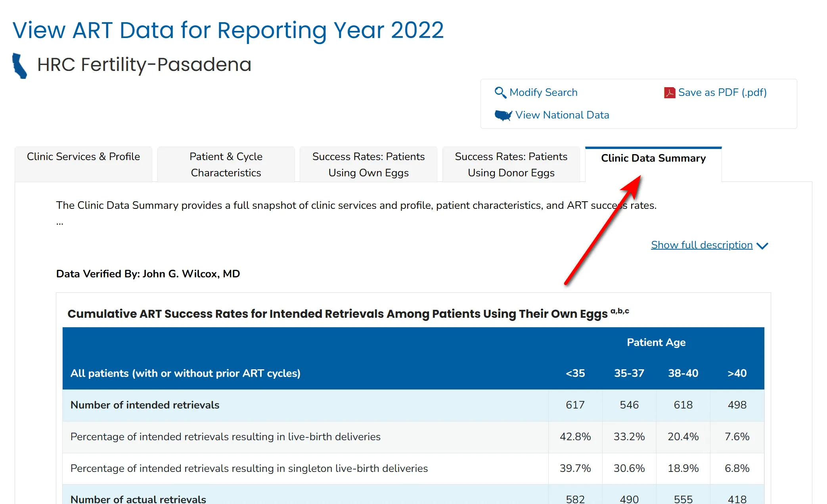The width and height of the screenshot is (827, 504).
Task: Click the 490 actual retrievals value
Action: tap(629, 499)
